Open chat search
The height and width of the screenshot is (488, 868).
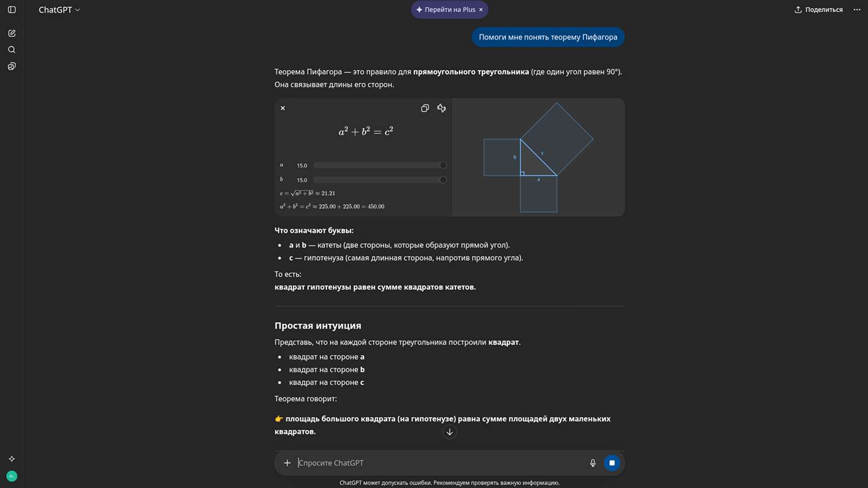point(12,50)
